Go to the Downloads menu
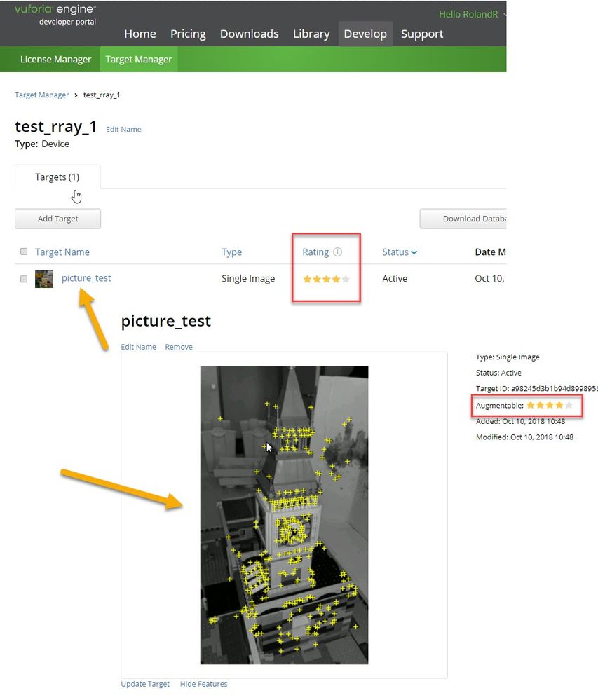Image resolution: width=598 pixels, height=700 pixels. [249, 34]
